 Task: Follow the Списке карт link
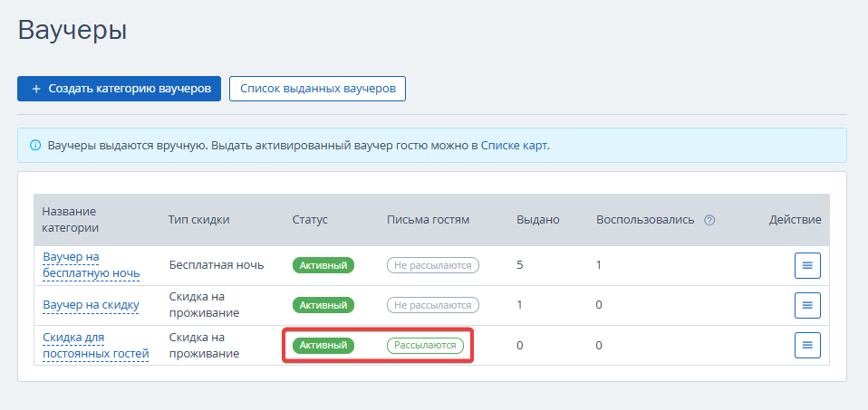pos(514,146)
